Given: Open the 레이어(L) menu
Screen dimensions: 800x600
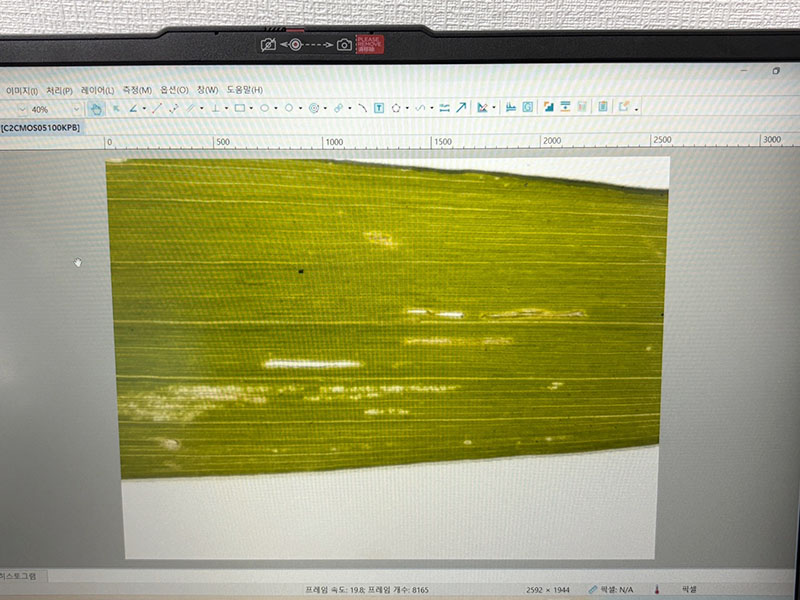Looking at the screenshot, I should [x=97, y=90].
